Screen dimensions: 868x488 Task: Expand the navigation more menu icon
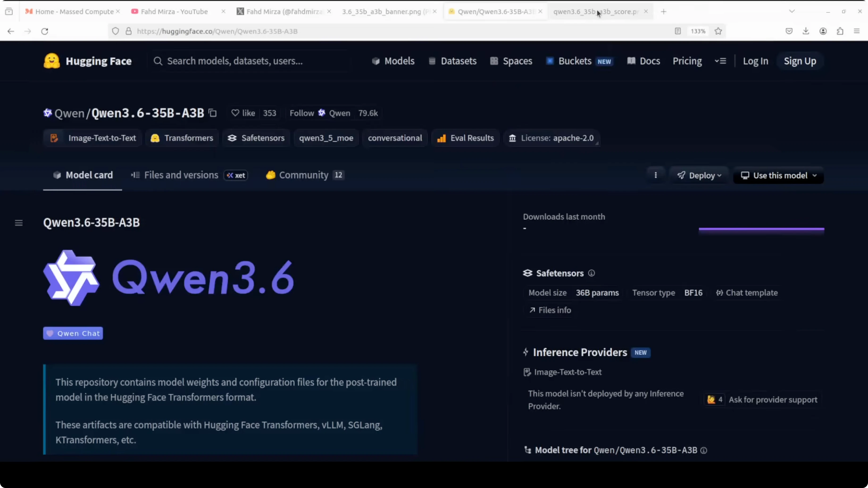tap(720, 61)
